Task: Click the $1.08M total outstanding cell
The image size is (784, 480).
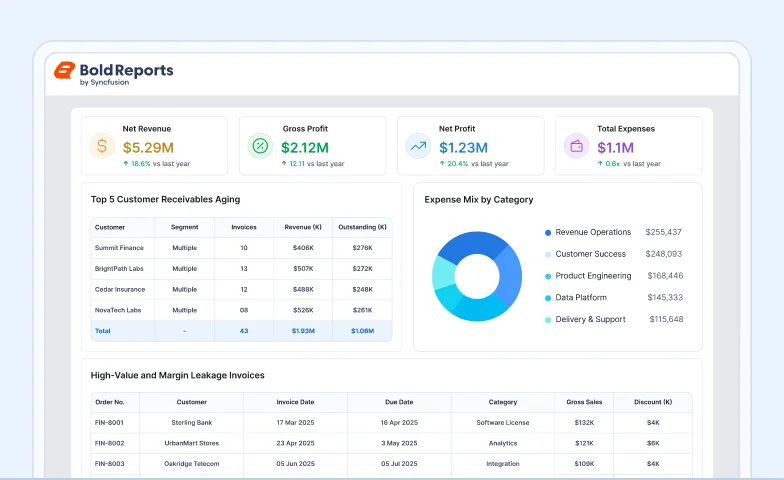Action: (362, 331)
